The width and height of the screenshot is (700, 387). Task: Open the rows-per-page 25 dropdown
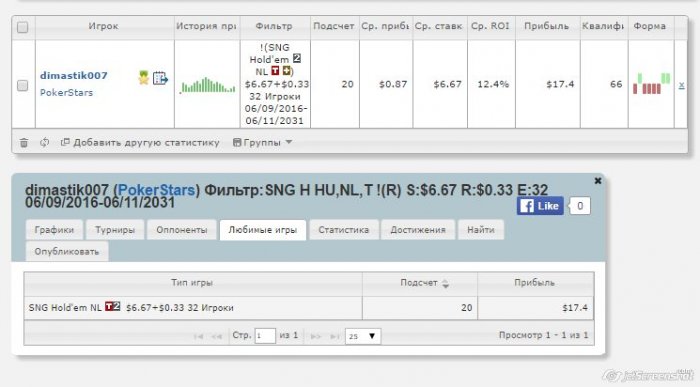point(363,336)
